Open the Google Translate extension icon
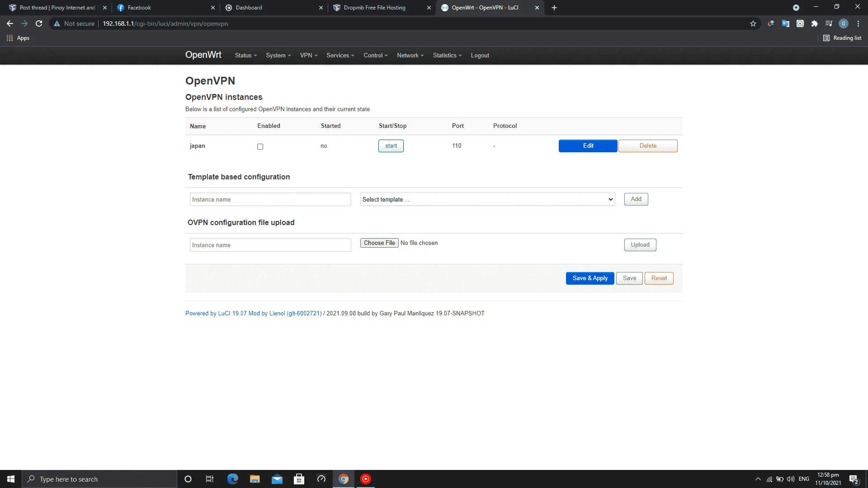 (x=786, y=23)
